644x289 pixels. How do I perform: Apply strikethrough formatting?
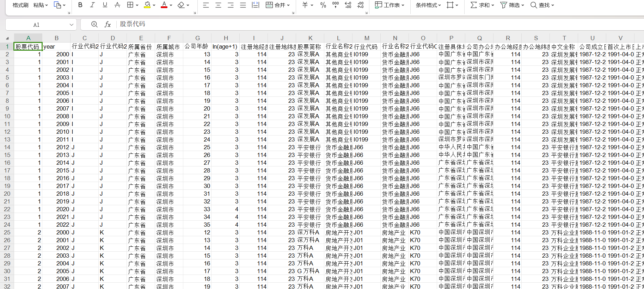coord(117,5)
